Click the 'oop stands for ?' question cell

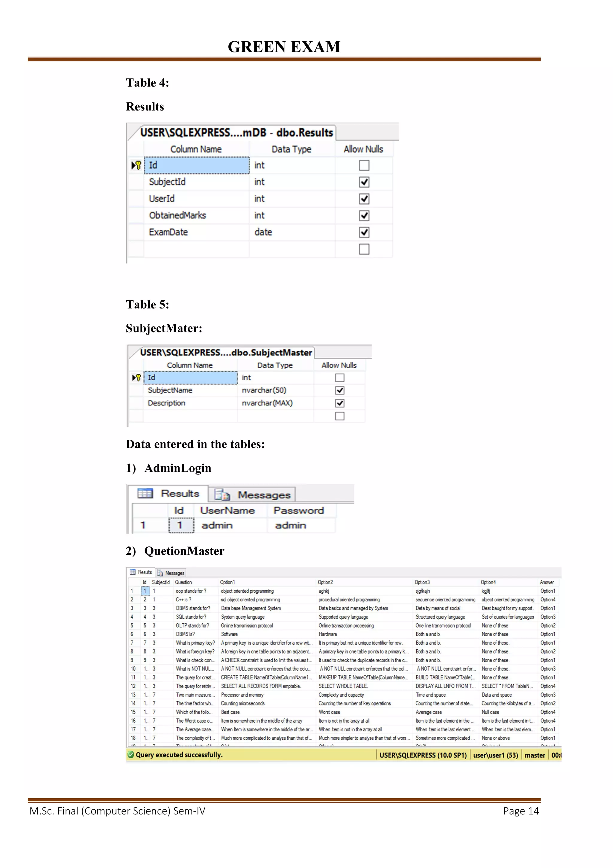(x=196, y=591)
